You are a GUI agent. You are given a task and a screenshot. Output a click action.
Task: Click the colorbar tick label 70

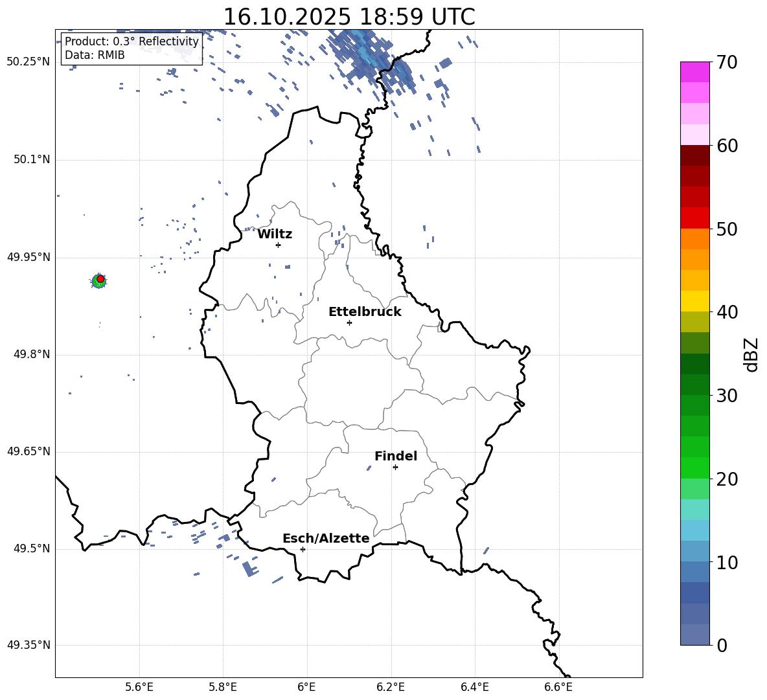727,62
